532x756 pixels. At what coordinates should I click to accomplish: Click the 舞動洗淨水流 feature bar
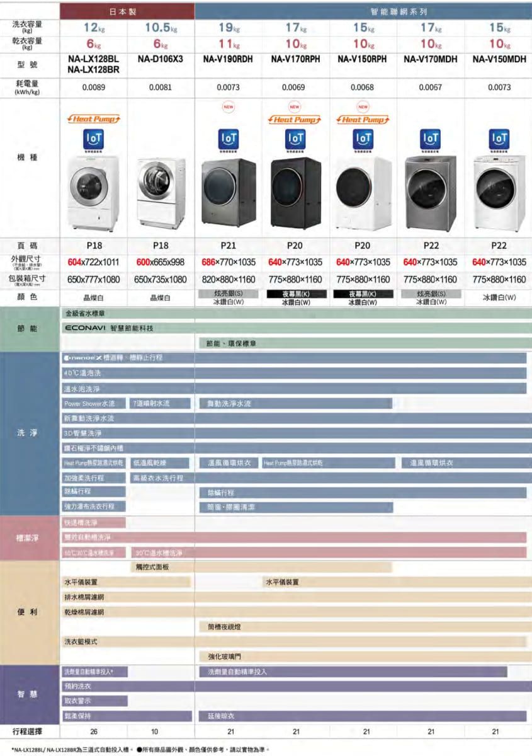295,403
